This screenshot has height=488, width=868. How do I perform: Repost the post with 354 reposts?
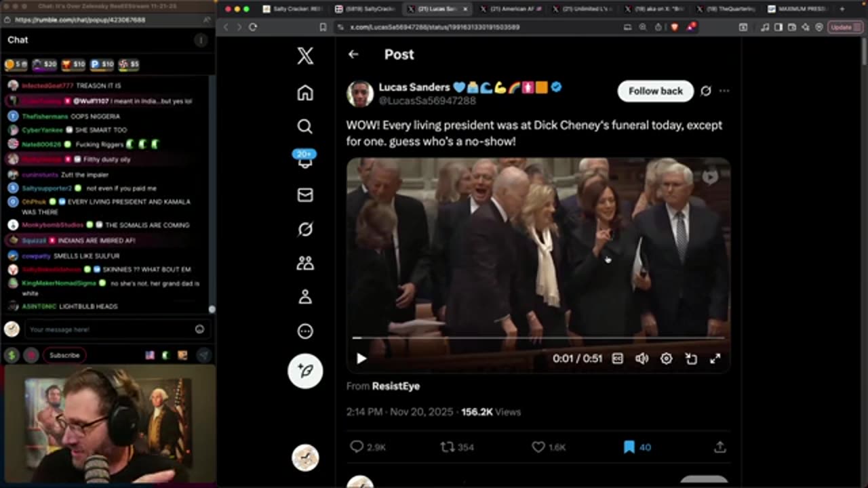click(457, 447)
